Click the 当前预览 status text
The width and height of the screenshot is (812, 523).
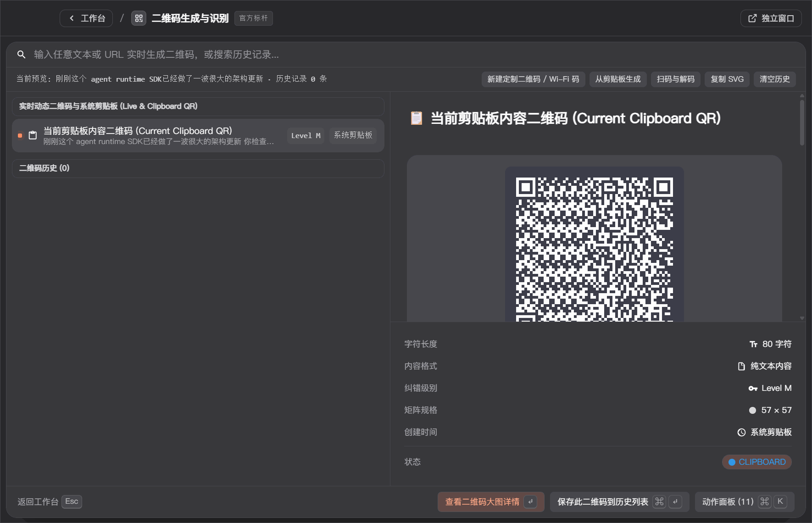point(172,79)
